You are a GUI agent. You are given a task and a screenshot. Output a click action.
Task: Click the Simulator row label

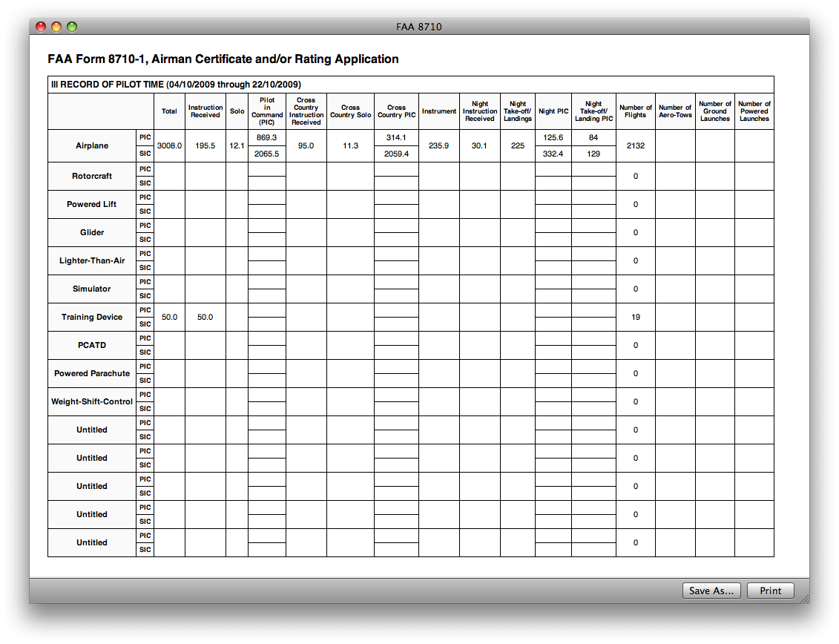click(91, 289)
